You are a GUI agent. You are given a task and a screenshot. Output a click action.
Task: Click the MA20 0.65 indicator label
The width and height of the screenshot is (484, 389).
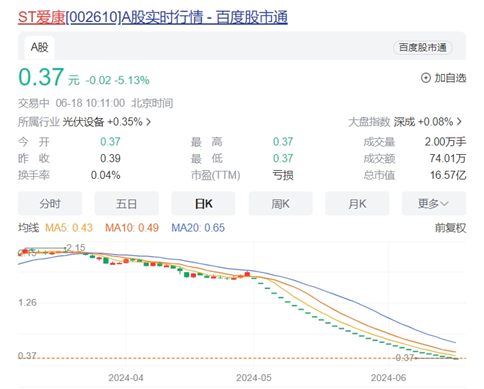[x=198, y=228]
